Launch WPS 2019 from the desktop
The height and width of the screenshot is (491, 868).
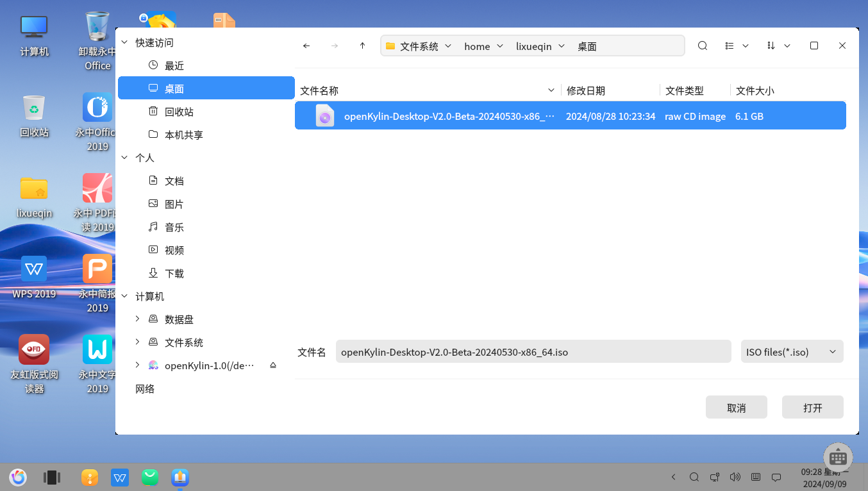[x=34, y=278]
